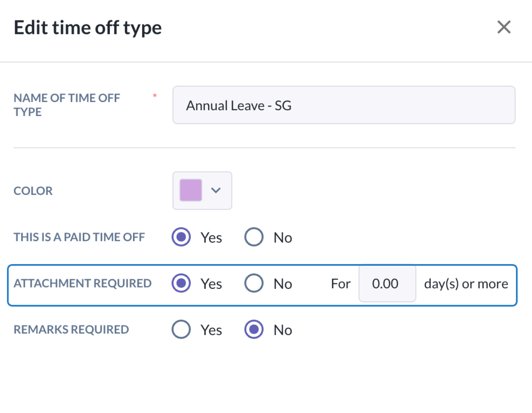Image resolution: width=532 pixels, height=413 pixels.
Task: Close the Edit time off type dialog
Action: [x=504, y=27]
